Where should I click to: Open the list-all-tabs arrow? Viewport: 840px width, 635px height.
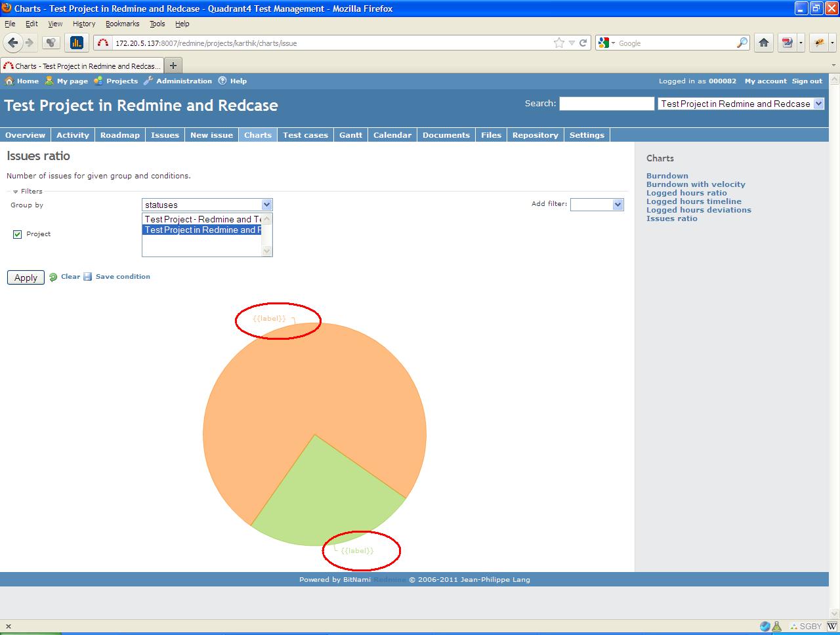click(833, 66)
